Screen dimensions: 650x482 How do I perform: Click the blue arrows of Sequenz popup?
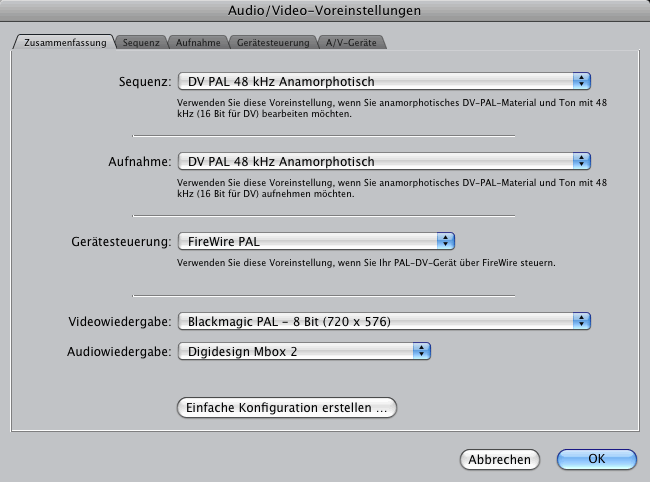(582, 81)
